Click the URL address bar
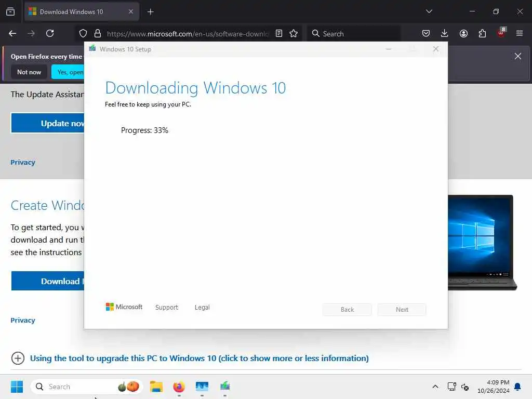The width and height of the screenshot is (532, 399). pyautogui.click(x=187, y=34)
